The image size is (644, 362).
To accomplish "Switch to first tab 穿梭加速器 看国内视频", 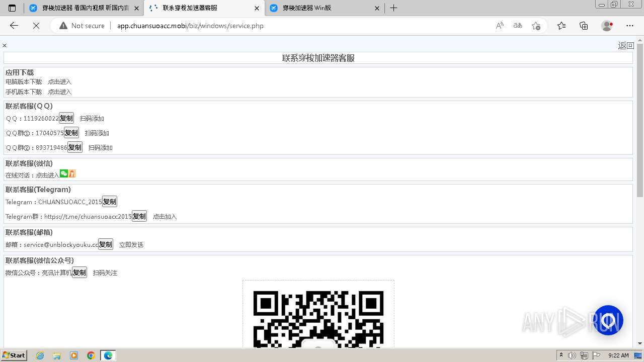I will point(84,8).
